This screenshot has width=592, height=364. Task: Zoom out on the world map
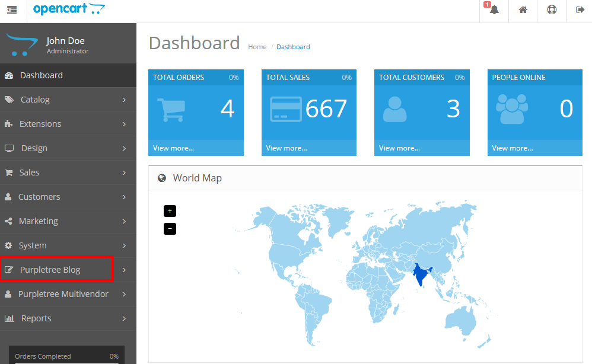(x=170, y=229)
